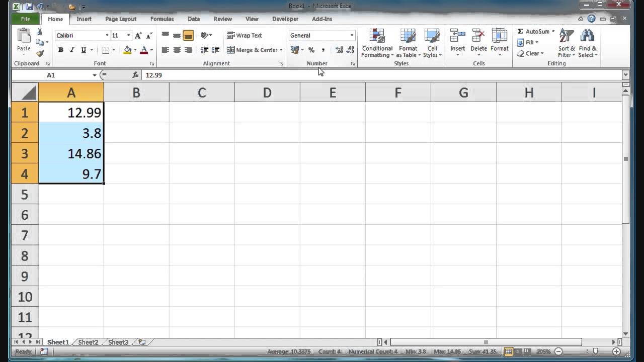
Task: Cut selection with the scissors icon
Action: pyautogui.click(x=40, y=32)
